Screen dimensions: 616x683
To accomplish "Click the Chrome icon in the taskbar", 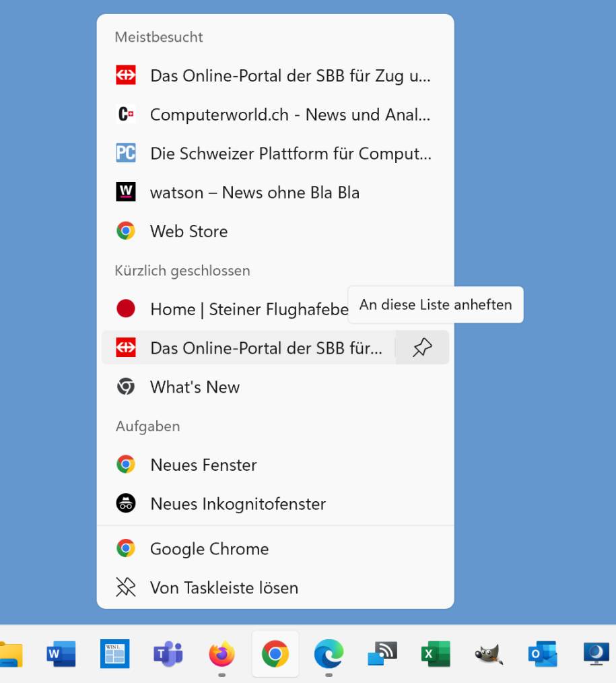I will coord(275,653).
